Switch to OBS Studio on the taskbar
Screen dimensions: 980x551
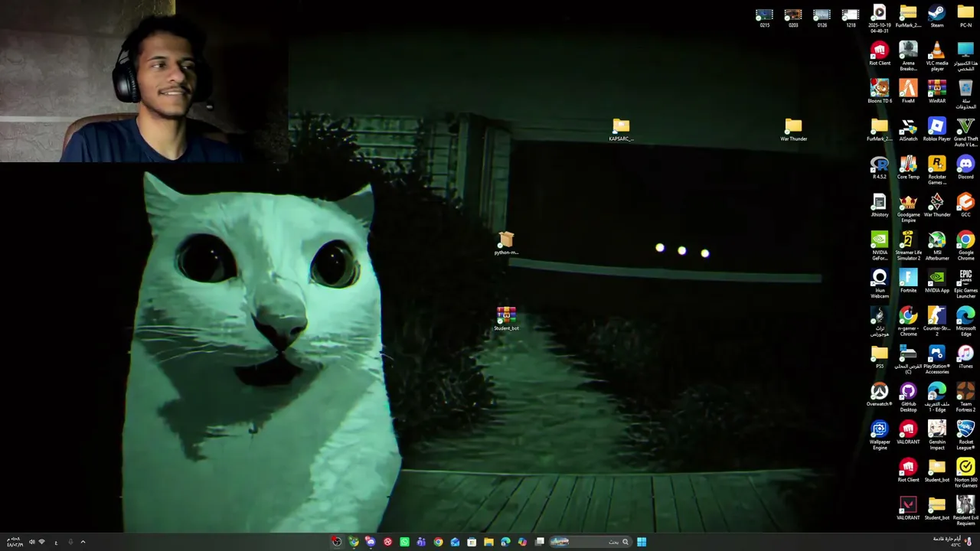(337, 542)
